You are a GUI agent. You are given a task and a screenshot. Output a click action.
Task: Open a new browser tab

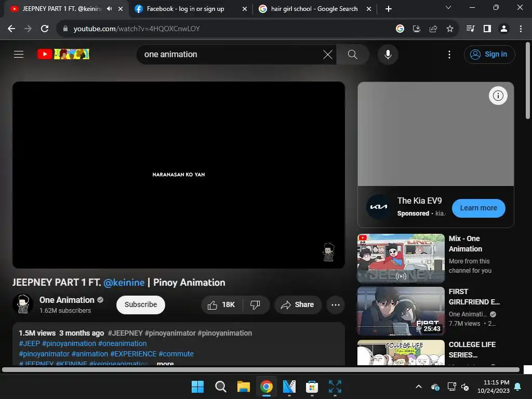point(389,9)
